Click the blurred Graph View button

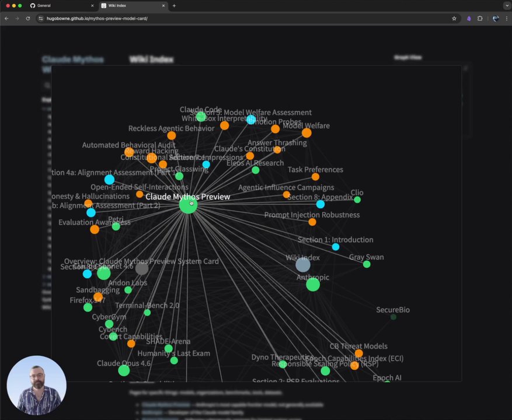(408, 57)
